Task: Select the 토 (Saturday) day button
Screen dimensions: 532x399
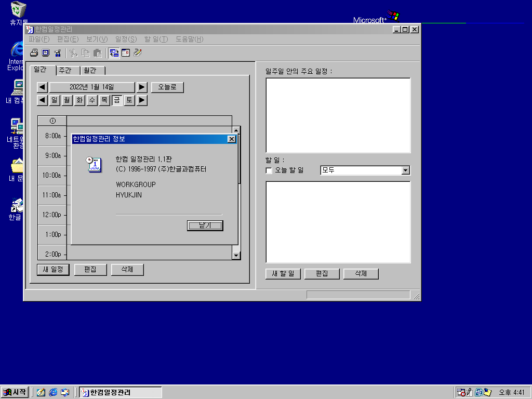Action: click(x=129, y=100)
